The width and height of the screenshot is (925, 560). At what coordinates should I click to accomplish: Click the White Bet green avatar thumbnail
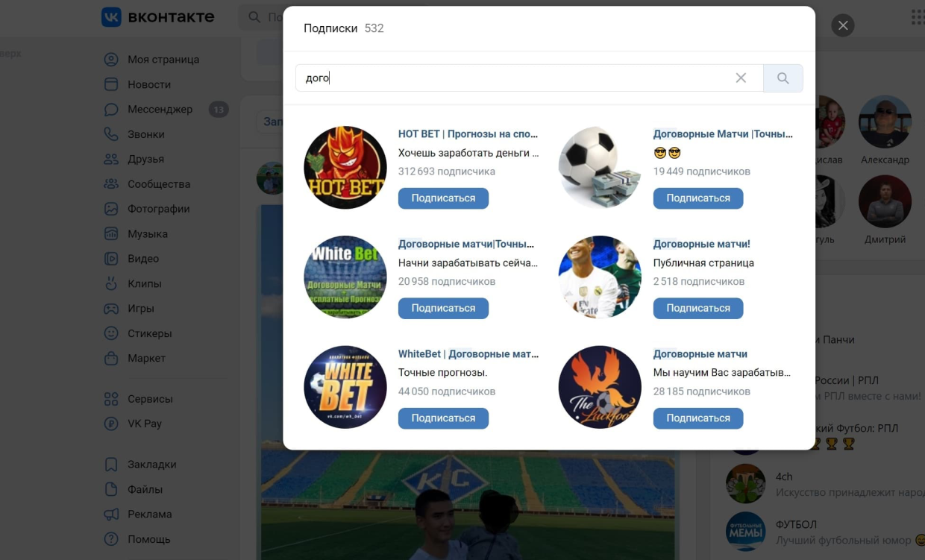tap(345, 277)
